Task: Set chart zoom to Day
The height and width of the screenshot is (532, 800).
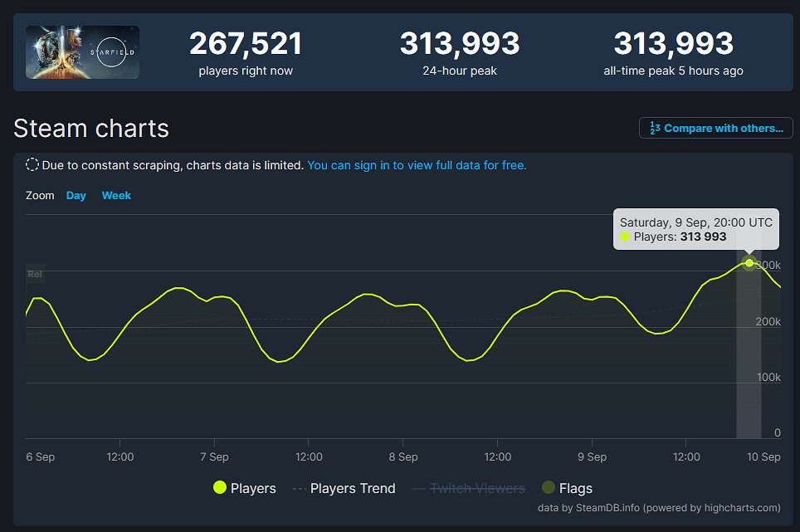Action: coord(76,196)
